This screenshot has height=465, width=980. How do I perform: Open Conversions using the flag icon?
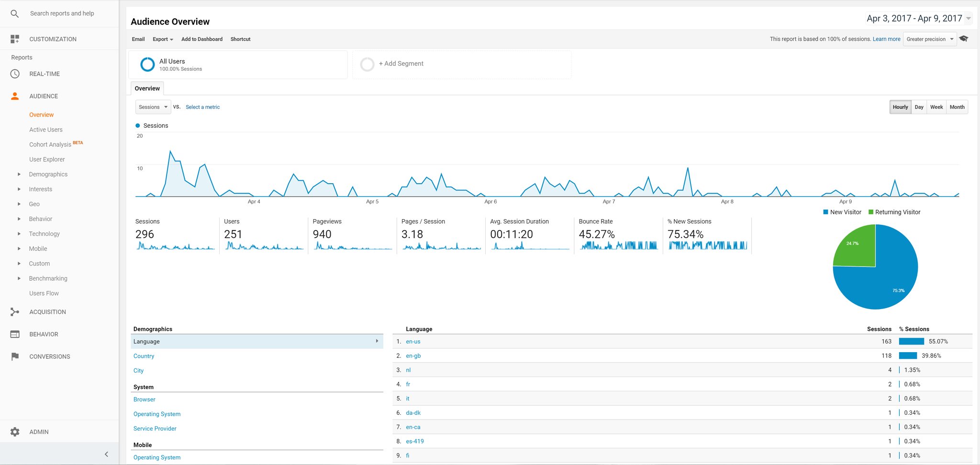pos(14,356)
